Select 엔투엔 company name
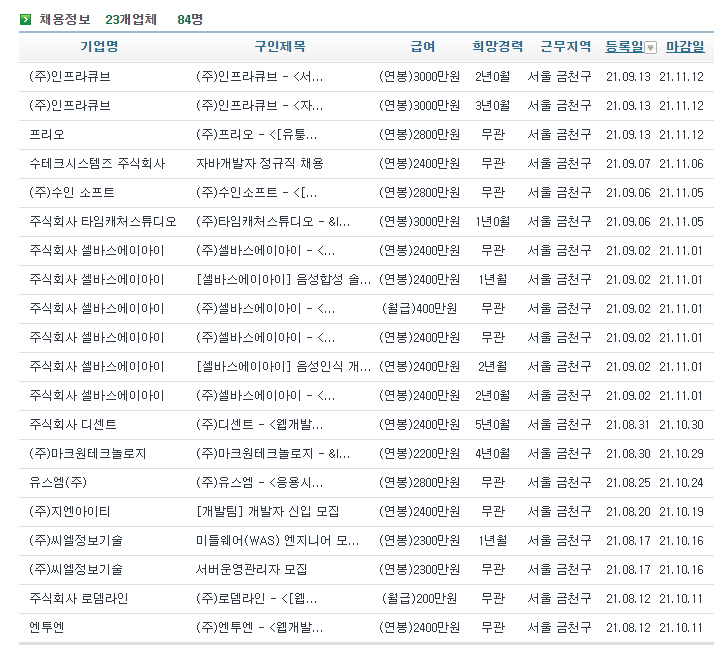717x649 pixels. pyautogui.click(x=47, y=628)
